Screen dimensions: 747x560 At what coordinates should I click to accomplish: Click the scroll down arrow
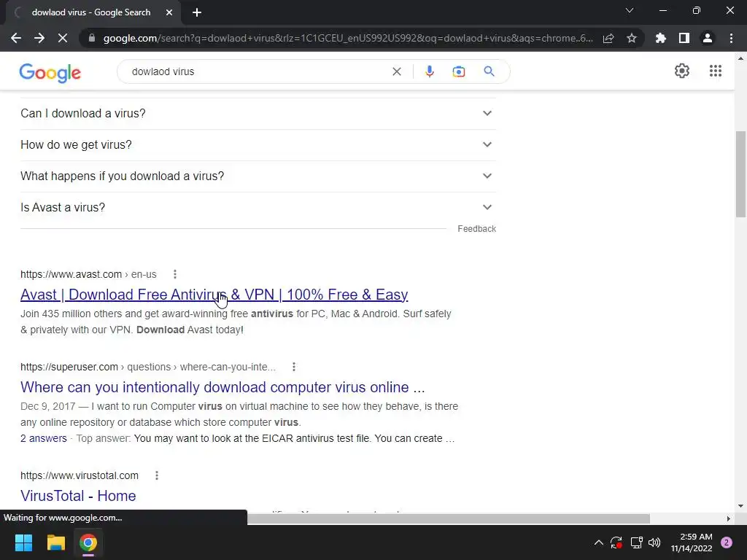tap(740, 506)
